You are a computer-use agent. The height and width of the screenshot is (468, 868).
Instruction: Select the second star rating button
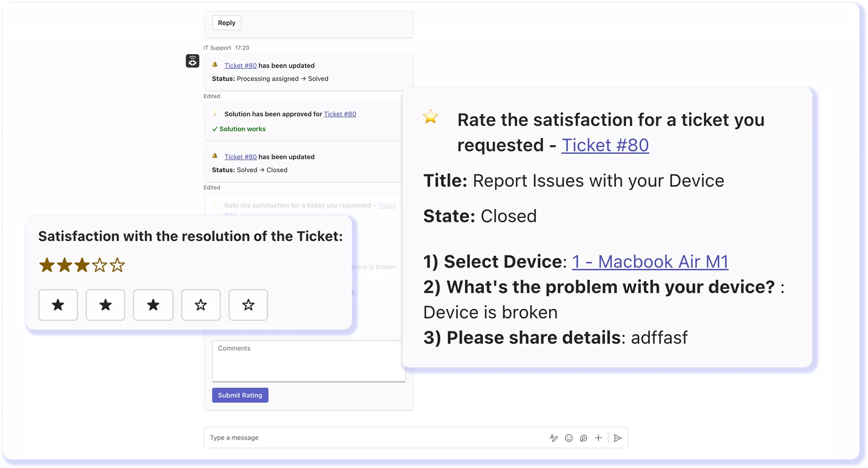click(105, 305)
